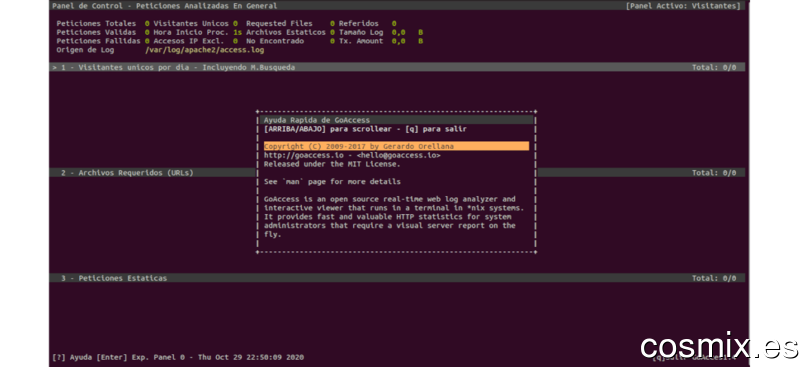Screen dimensions: 800x367
Task: Click the log path /var/log/apache2/access.log
Action: click(205, 50)
